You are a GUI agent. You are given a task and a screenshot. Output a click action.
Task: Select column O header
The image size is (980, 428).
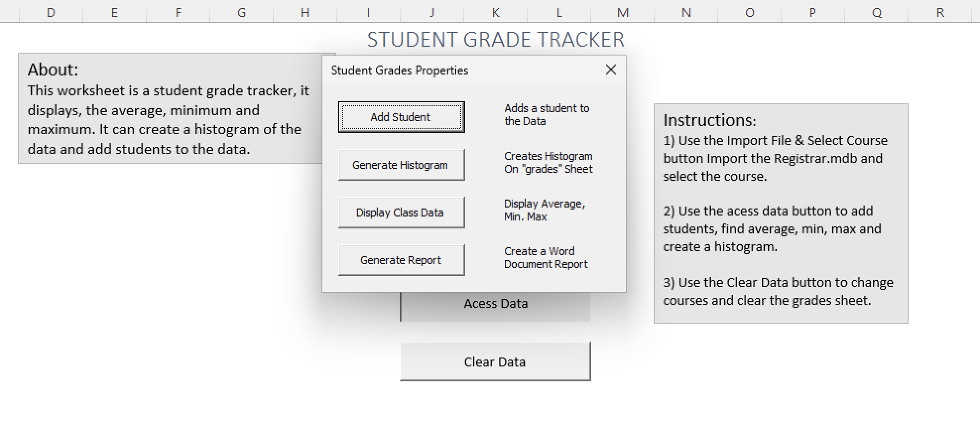point(749,12)
